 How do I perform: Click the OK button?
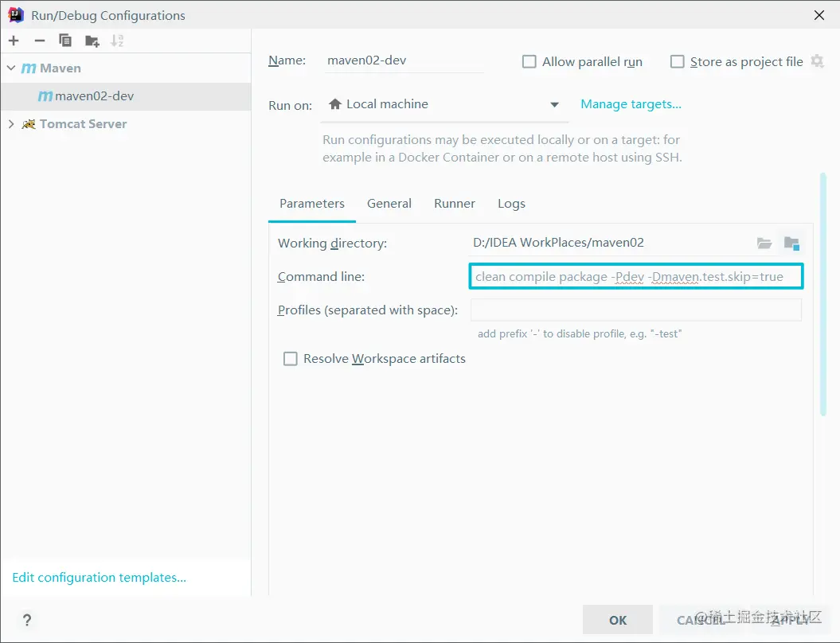tap(618, 620)
